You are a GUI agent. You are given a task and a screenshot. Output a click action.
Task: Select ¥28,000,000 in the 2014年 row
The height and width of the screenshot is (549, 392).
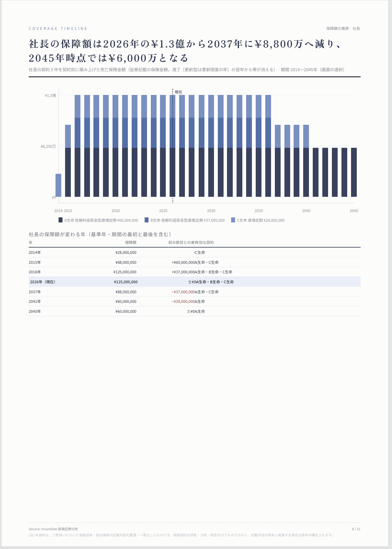126,253
